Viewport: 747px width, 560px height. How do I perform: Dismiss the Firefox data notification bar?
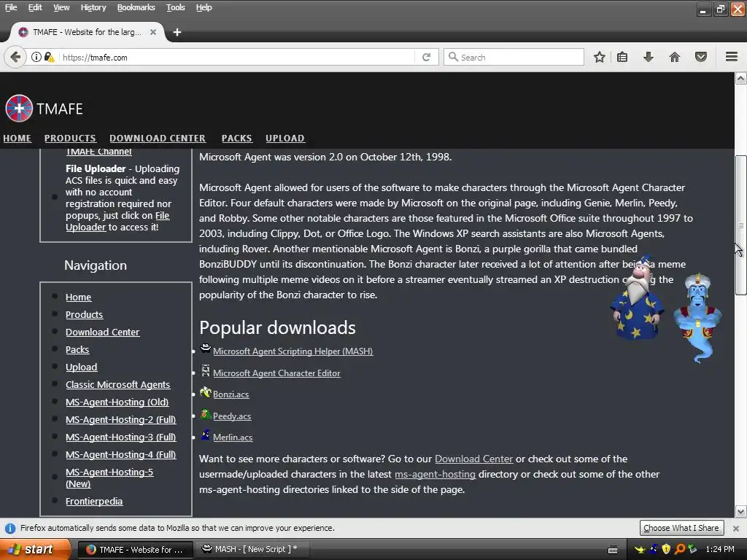point(735,528)
